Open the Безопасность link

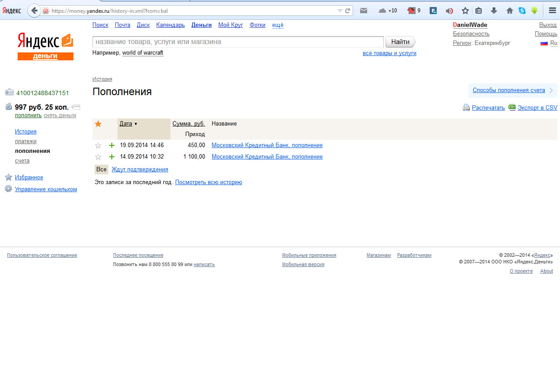click(x=471, y=34)
